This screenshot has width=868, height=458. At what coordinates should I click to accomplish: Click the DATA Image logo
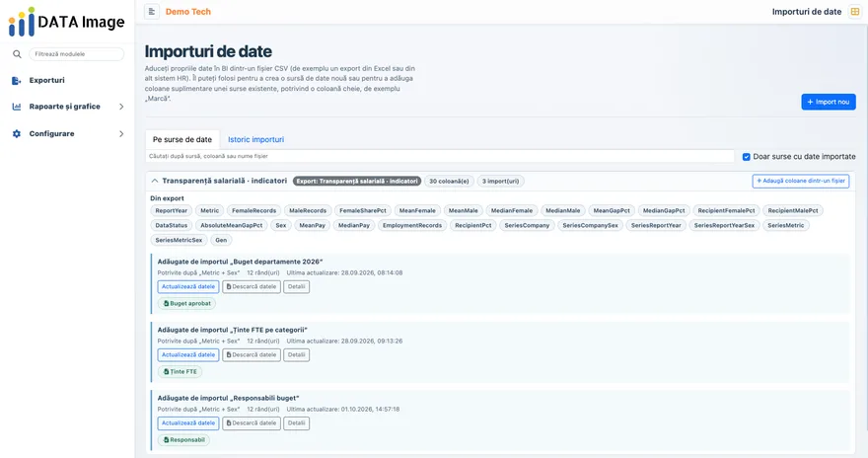tap(66, 22)
